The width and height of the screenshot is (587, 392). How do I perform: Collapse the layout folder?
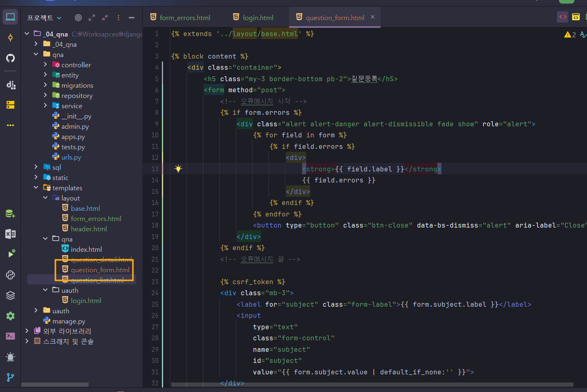click(45, 198)
